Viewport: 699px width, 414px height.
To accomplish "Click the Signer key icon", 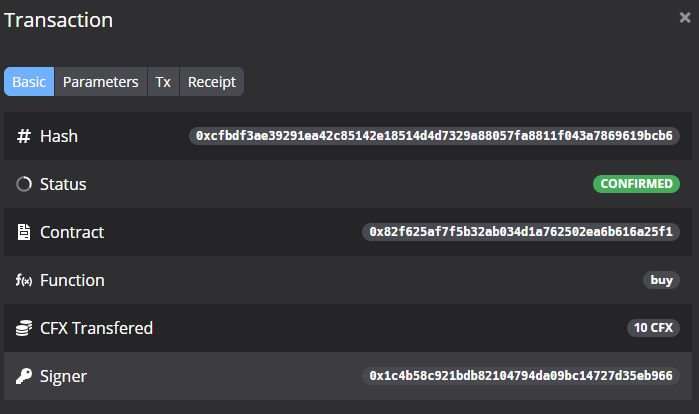I will coord(24,376).
